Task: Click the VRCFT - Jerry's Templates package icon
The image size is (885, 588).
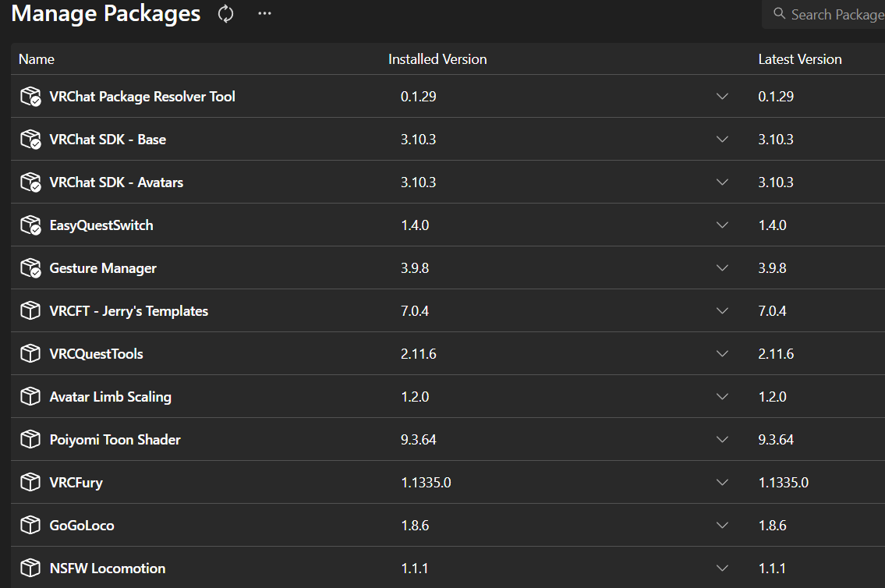Action: 30,311
